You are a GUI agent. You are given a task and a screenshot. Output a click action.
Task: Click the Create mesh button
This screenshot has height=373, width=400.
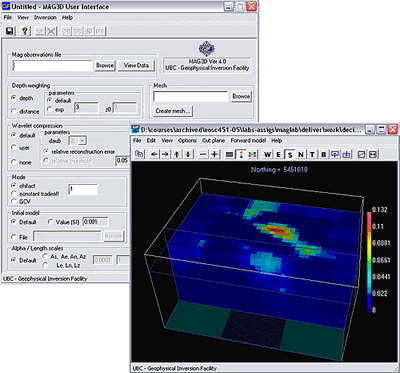point(173,111)
